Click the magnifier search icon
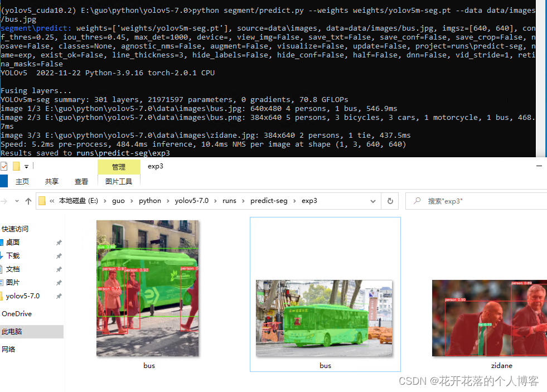 [417, 201]
